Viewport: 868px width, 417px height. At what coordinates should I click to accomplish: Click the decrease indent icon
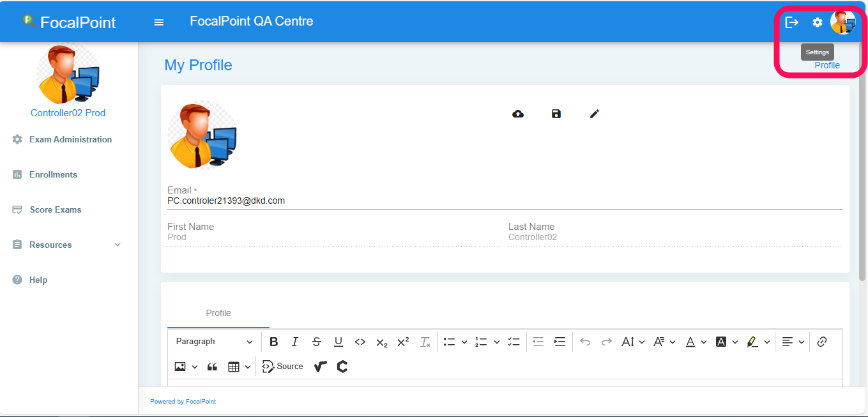[x=538, y=342]
